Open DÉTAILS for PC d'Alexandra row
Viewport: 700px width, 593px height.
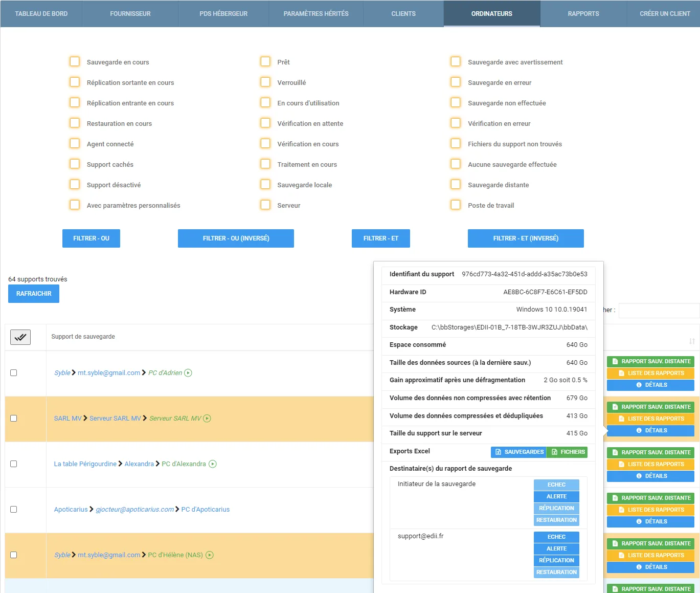650,476
